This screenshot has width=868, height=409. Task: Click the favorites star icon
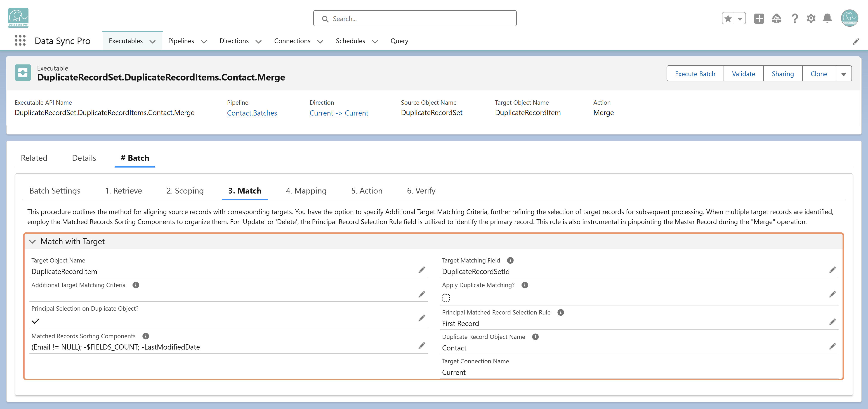coord(728,18)
